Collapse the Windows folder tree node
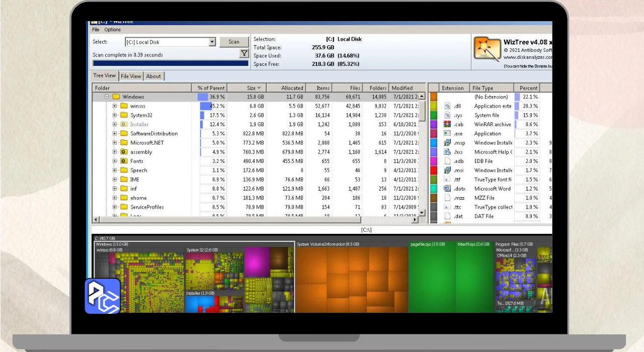 pos(107,97)
